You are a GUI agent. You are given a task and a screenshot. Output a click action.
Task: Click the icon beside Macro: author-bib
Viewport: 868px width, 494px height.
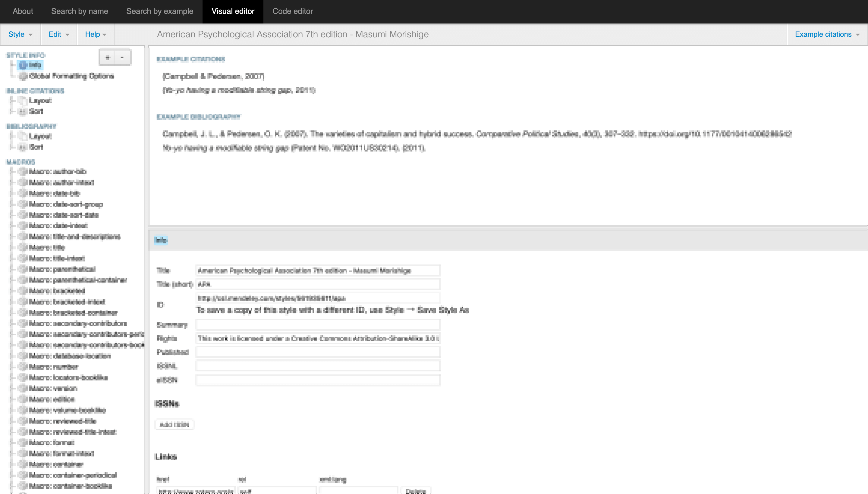pyautogui.click(x=23, y=172)
